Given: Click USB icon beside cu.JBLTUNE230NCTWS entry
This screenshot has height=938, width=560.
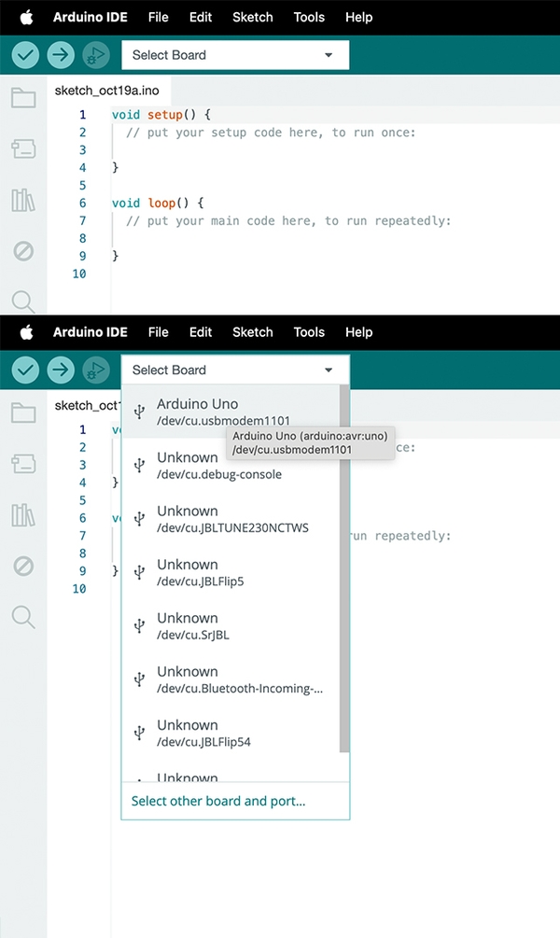Looking at the screenshot, I should [139, 519].
